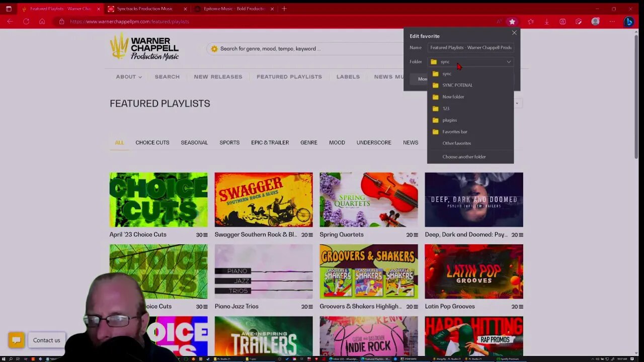Click the Warner Chappell Production Music logo
The width and height of the screenshot is (644, 362).
[144, 47]
